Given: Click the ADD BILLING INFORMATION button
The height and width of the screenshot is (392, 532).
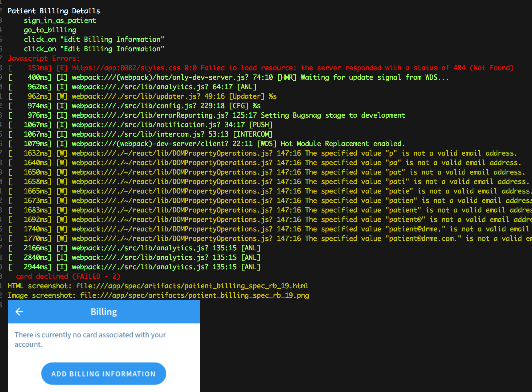Looking at the screenshot, I should 104,374.
